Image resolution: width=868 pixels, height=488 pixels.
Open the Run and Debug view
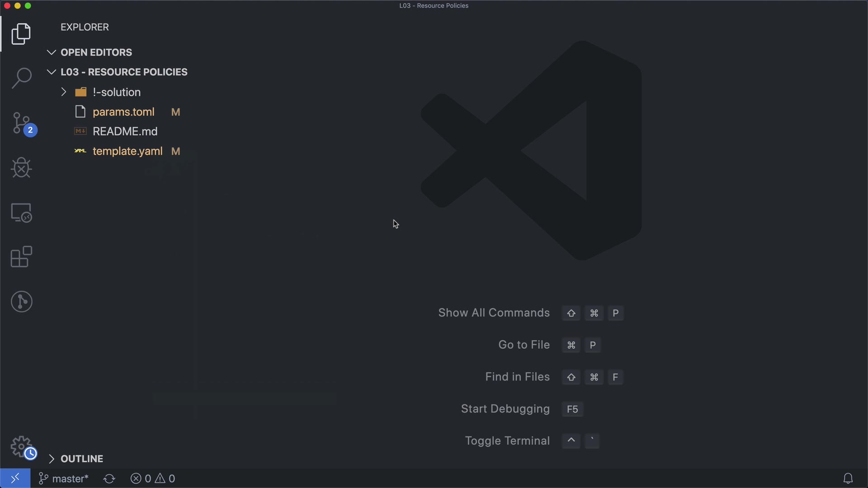[x=21, y=168]
